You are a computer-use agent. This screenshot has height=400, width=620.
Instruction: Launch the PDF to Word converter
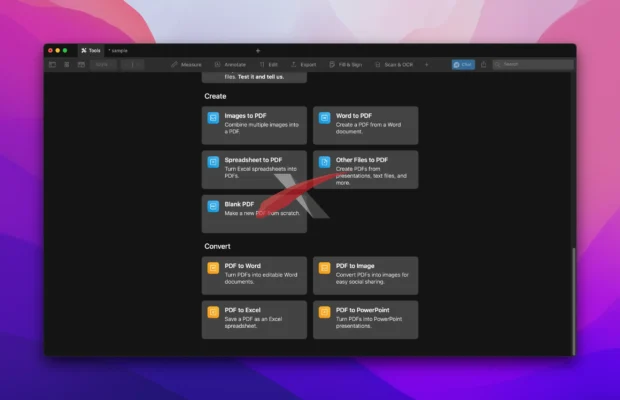[x=254, y=275]
